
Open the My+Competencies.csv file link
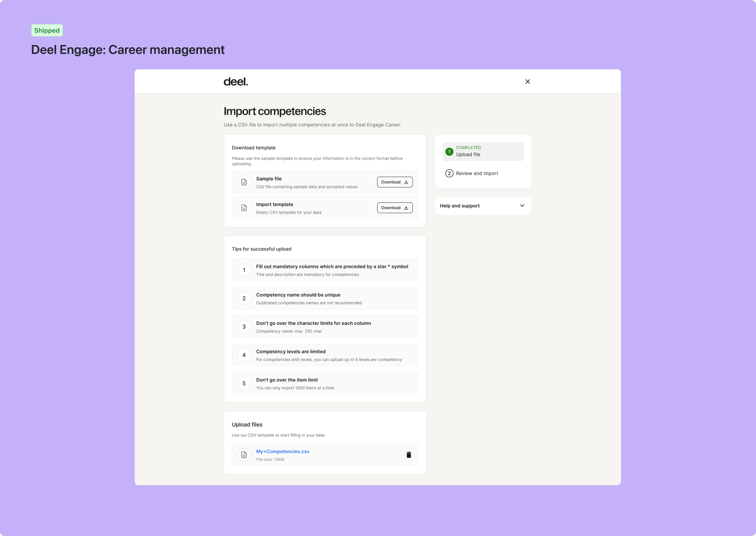point(283,451)
